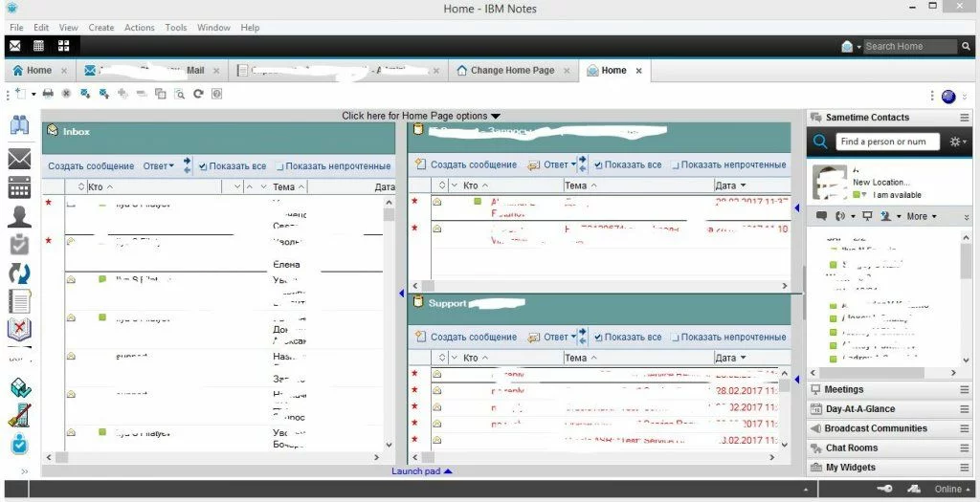The height and width of the screenshot is (502, 980).
Task: Click the printer icon in the toolbar
Action: (x=48, y=95)
